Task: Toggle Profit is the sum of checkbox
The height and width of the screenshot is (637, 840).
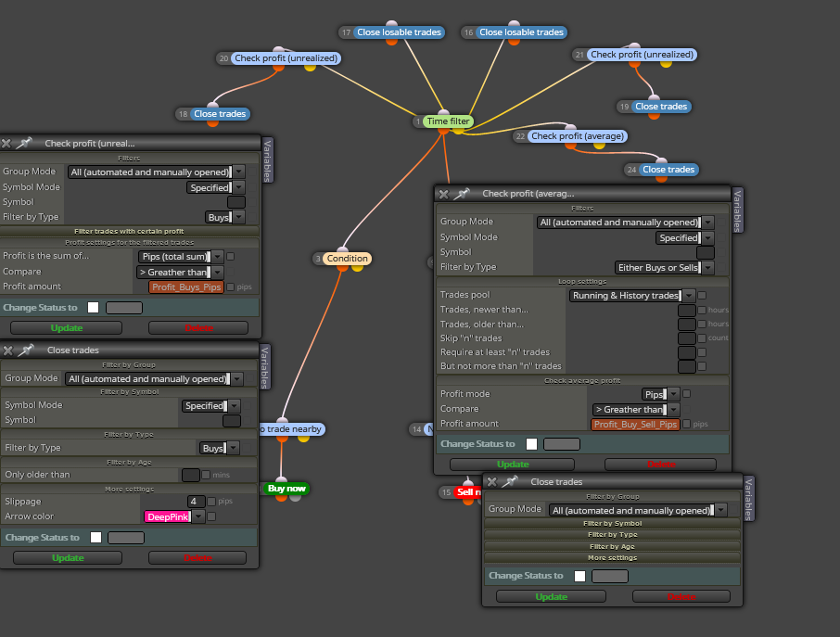Action: pyautogui.click(x=230, y=257)
